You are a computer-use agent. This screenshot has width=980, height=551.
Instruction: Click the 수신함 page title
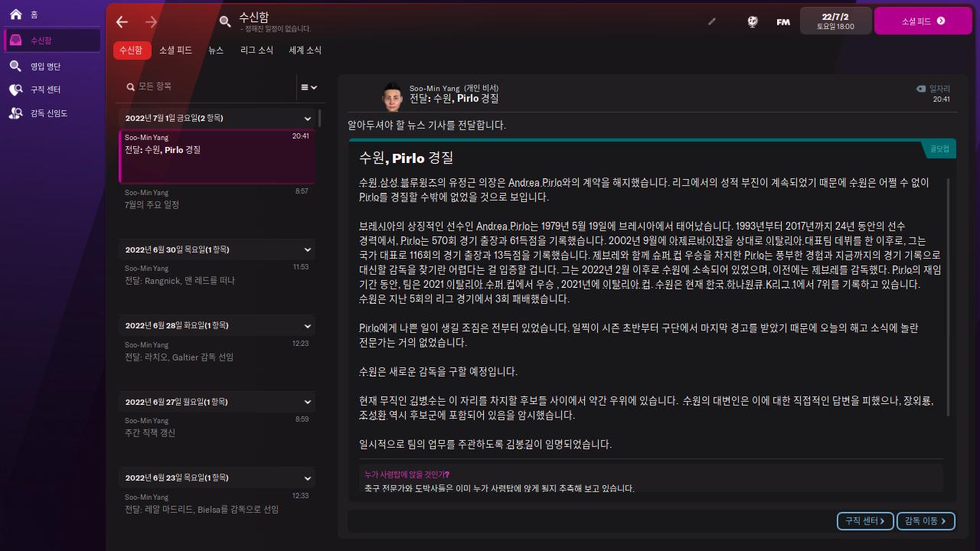click(x=254, y=17)
